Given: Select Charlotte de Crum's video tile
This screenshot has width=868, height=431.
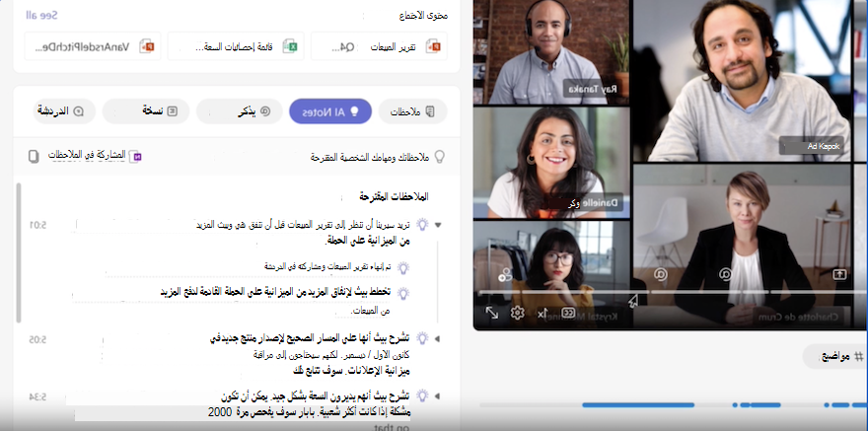Looking at the screenshot, I should pos(742,247).
